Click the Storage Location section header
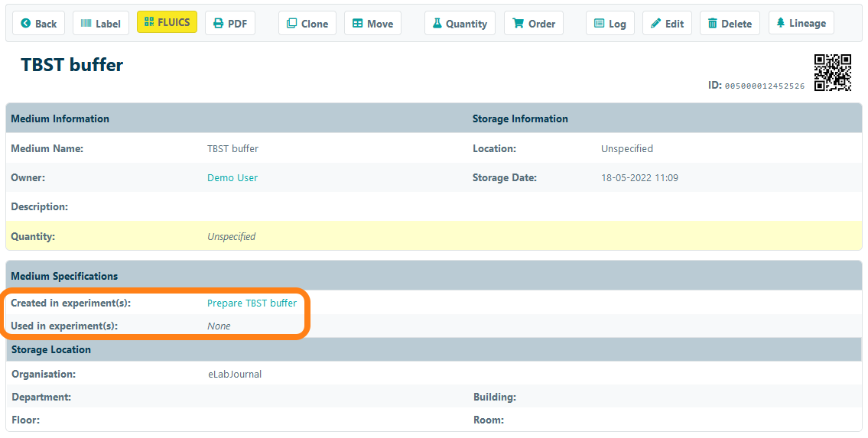Image resolution: width=868 pixels, height=438 pixels. tap(51, 349)
